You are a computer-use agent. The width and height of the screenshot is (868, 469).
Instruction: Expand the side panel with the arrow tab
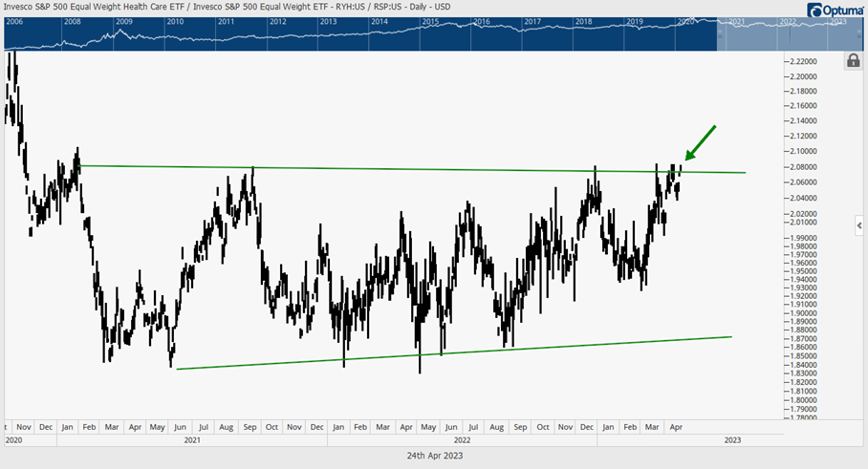click(x=859, y=225)
